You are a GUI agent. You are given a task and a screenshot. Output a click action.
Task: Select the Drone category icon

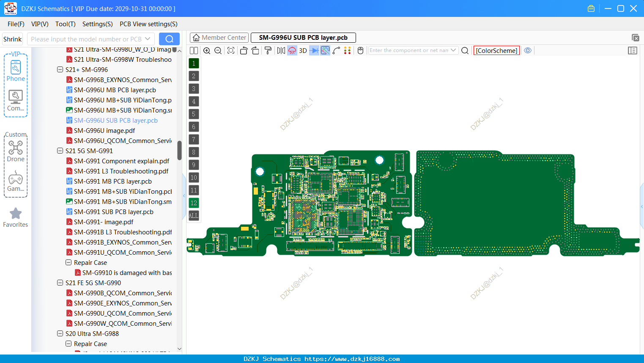pyautogui.click(x=16, y=151)
